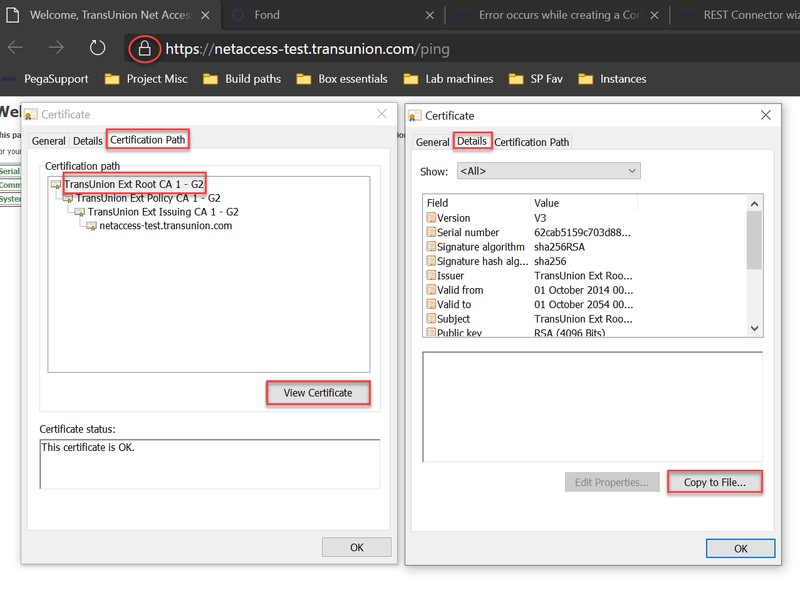Open the Instances bookmark folder

(612, 79)
